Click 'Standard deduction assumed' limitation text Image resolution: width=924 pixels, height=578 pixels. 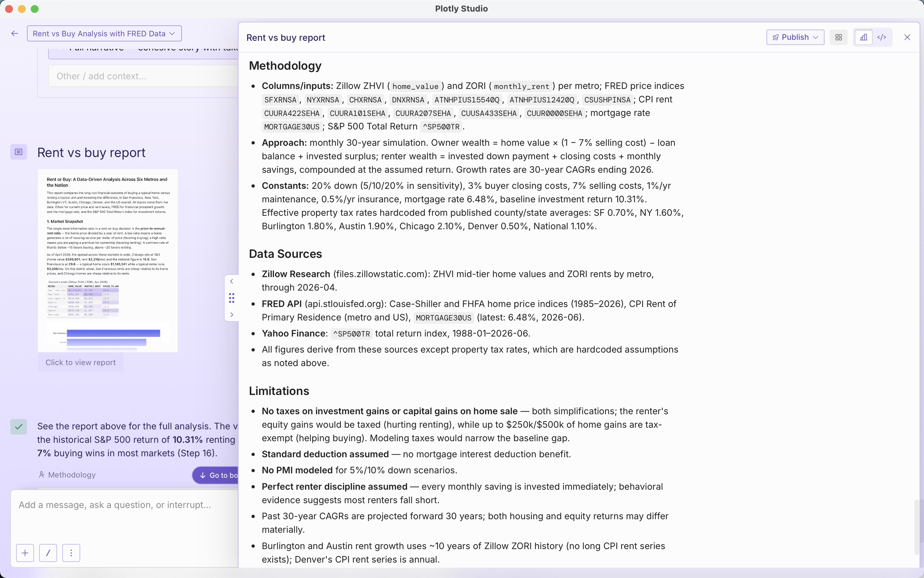pos(325,454)
